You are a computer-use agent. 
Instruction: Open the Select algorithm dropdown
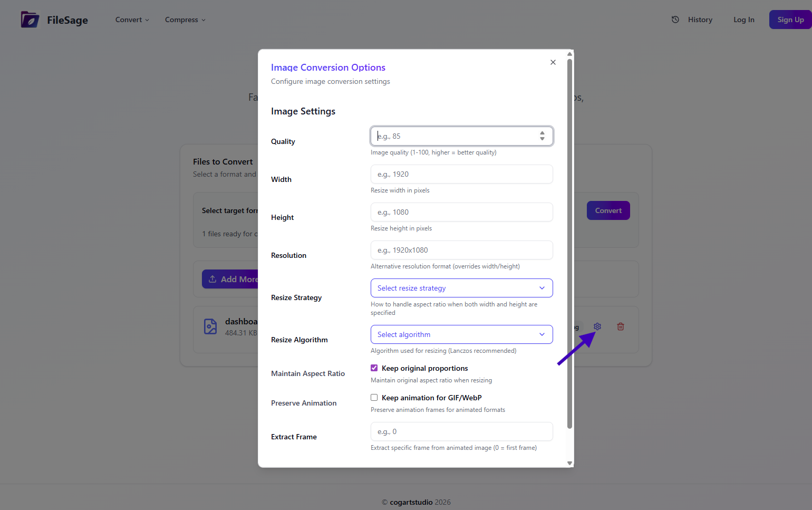[x=461, y=334]
